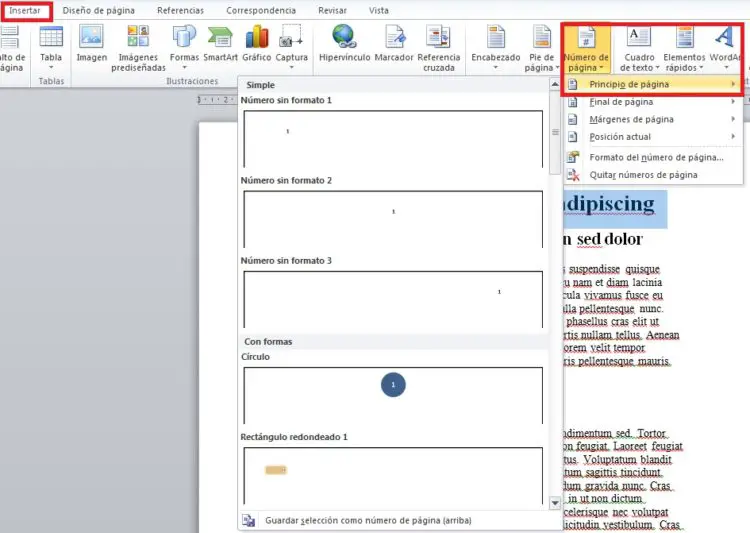
Task: Click the Principio de página icon
Action: click(573, 85)
